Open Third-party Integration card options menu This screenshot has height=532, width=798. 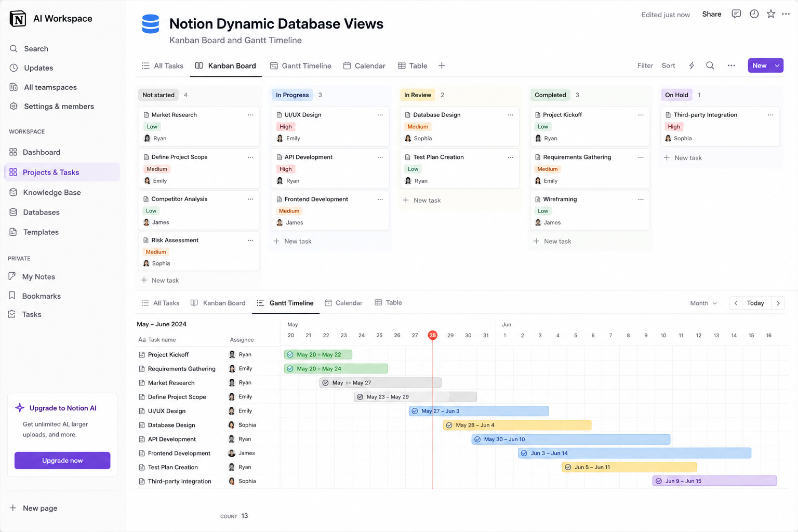coord(770,115)
